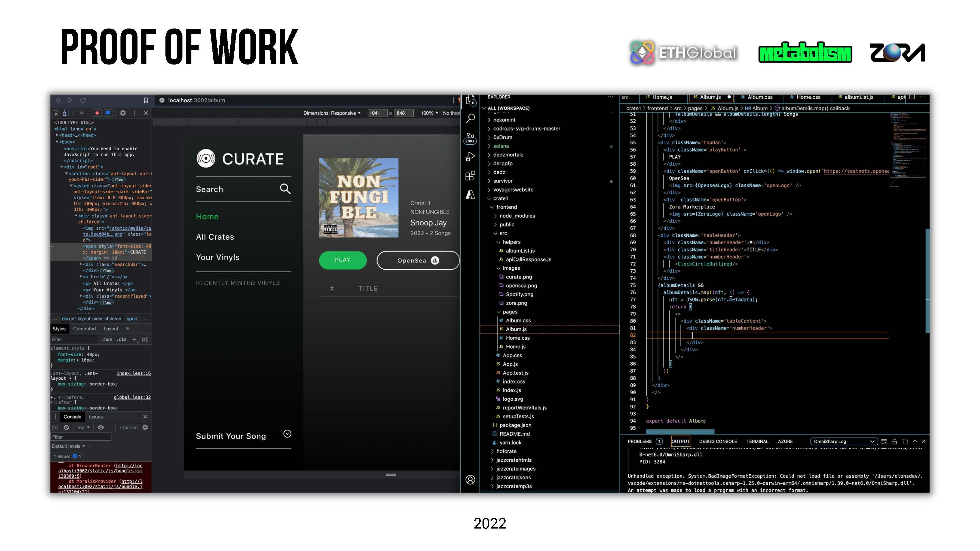Click the device toolbar responsive icon
The width and height of the screenshot is (980, 551).
pyautogui.click(x=67, y=112)
